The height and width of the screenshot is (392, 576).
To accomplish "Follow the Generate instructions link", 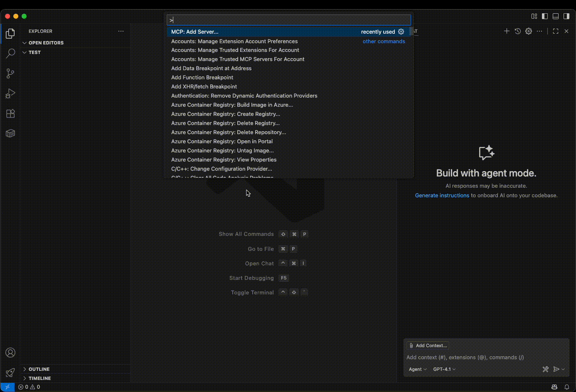I will click(x=442, y=195).
